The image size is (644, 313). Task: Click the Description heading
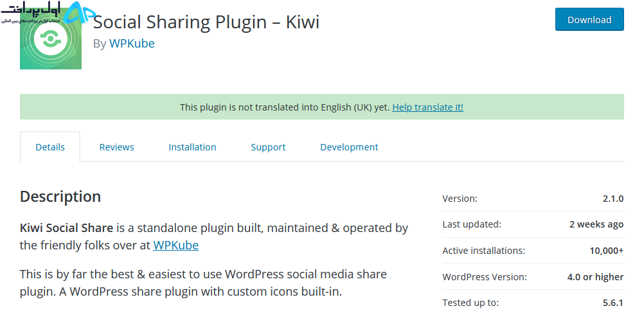[60, 197]
